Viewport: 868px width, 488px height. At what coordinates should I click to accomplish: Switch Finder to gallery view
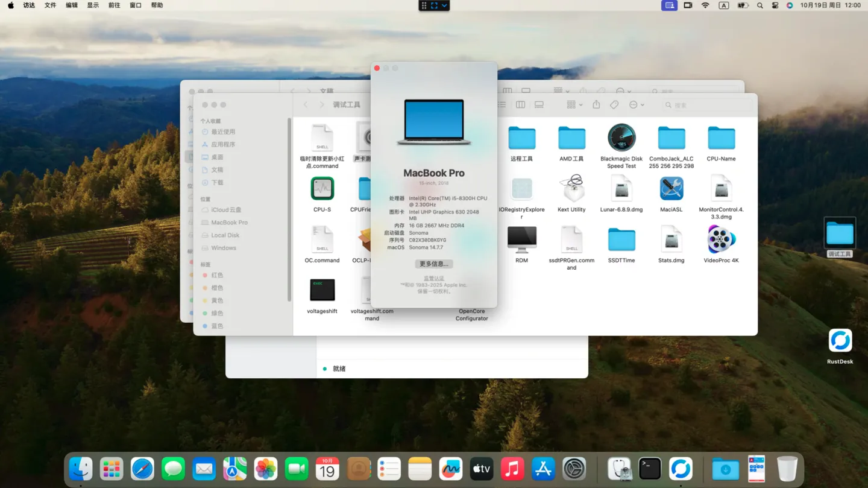click(539, 105)
